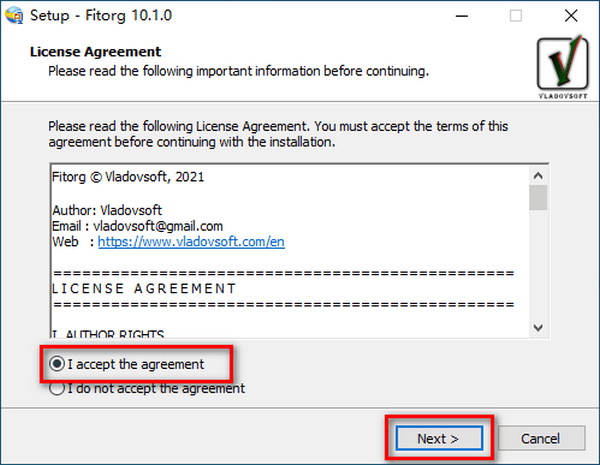
Task: Click the "Author: Vladovsoft" line
Action: tap(104, 210)
